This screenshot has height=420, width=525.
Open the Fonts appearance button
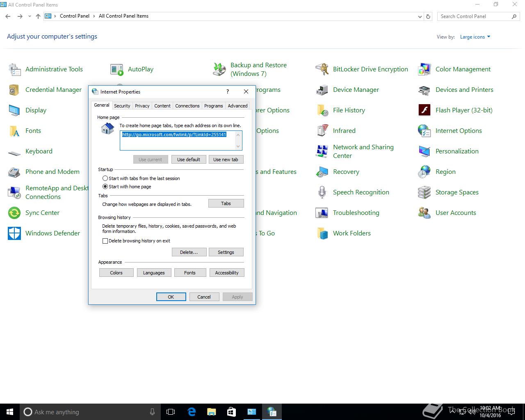click(x=190, y=273)
